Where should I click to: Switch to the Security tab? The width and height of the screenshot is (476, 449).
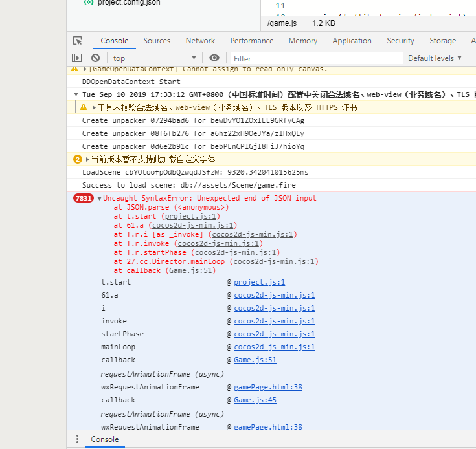tap(400, 41)
